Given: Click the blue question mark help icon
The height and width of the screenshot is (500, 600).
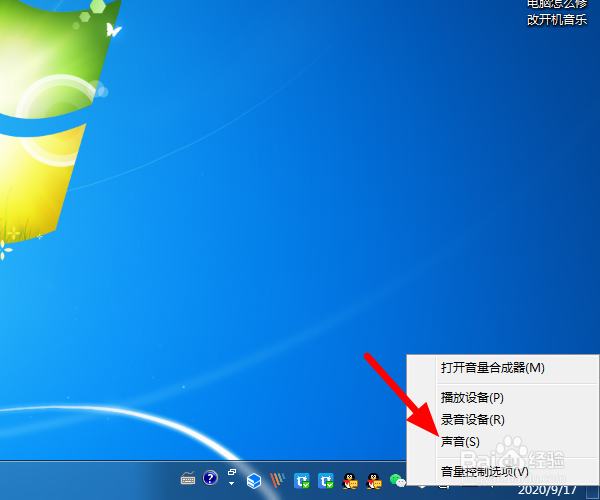Looking at the screenshot, I should (x=210, y=478).
